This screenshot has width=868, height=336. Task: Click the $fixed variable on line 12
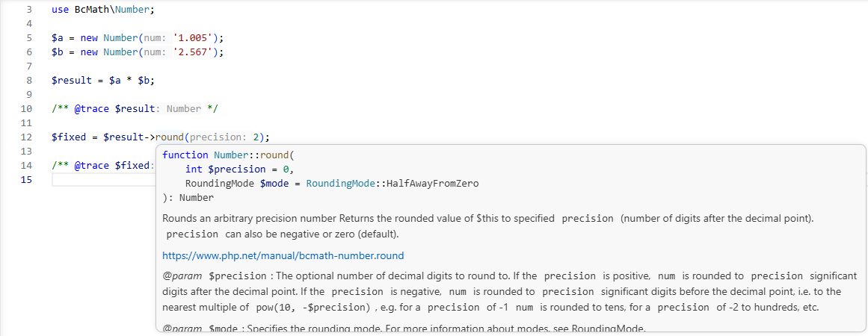coord(69,137)
